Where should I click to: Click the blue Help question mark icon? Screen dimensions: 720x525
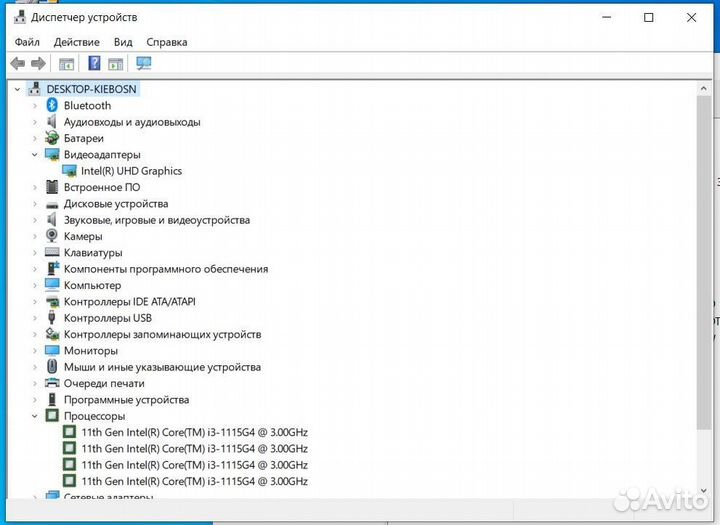[x=94, y=63]
